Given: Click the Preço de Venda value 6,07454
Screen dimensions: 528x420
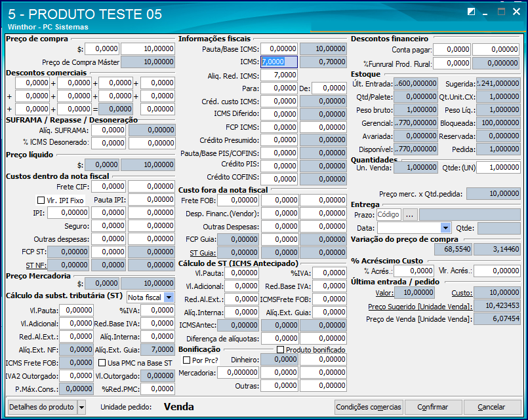Looking at the screenshot, I should [x=497, y=319].
